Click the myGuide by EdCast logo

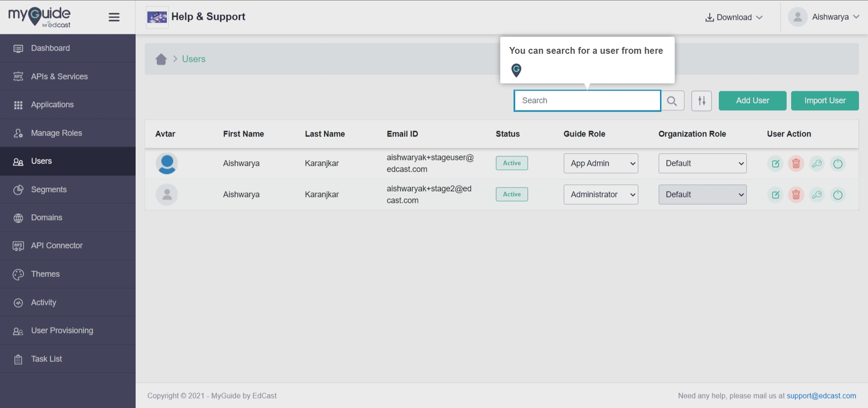[x=40, y=17]
